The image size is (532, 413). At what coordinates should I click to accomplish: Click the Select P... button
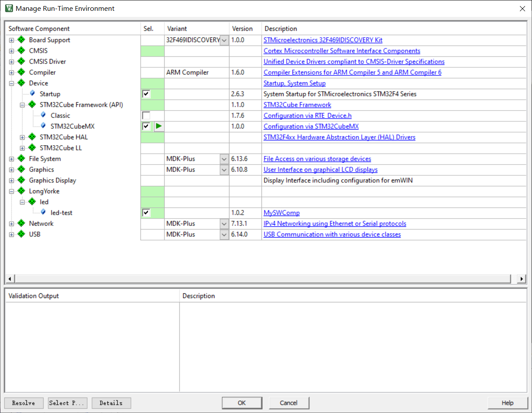68,403
